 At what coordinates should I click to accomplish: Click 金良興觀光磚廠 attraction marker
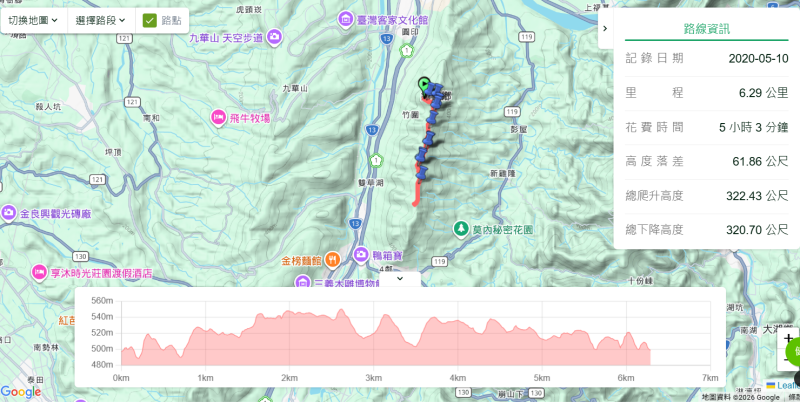click(x=9, y=212)
